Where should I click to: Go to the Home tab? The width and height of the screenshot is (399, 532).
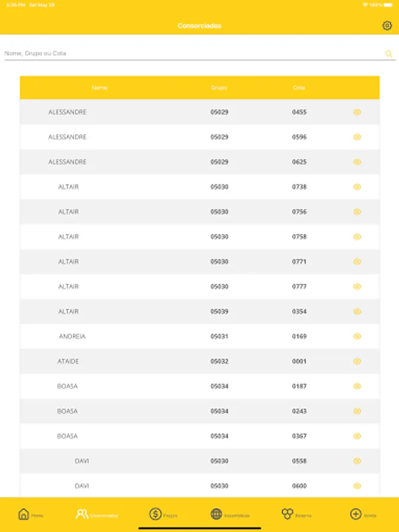coord(24,514)
